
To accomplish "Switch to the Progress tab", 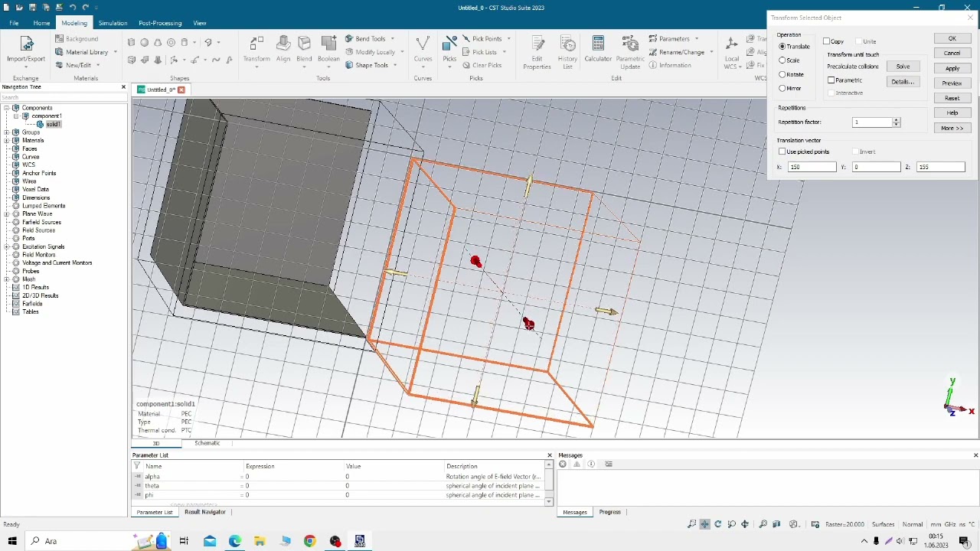I will point(610,512).
